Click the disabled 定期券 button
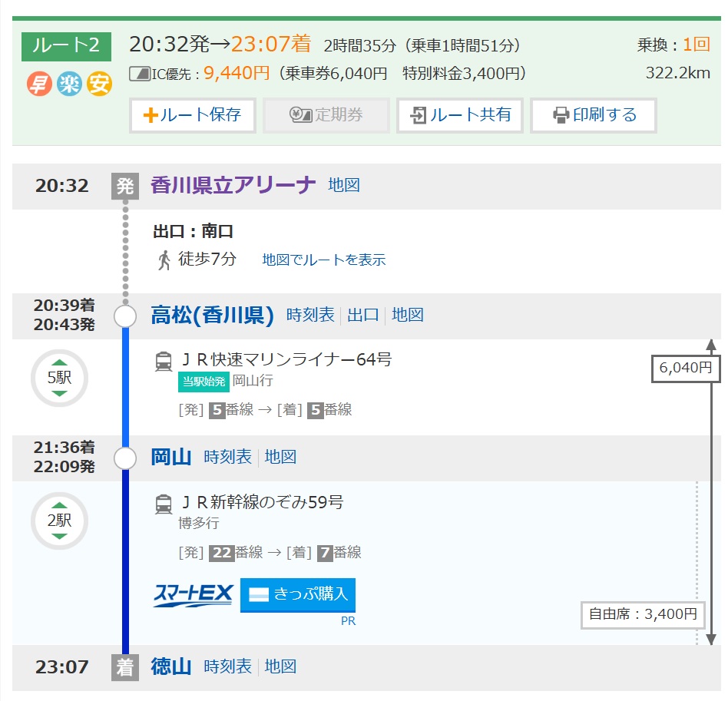Image resolution: width=728 pixels, height=701 pixels. point(326,115)
